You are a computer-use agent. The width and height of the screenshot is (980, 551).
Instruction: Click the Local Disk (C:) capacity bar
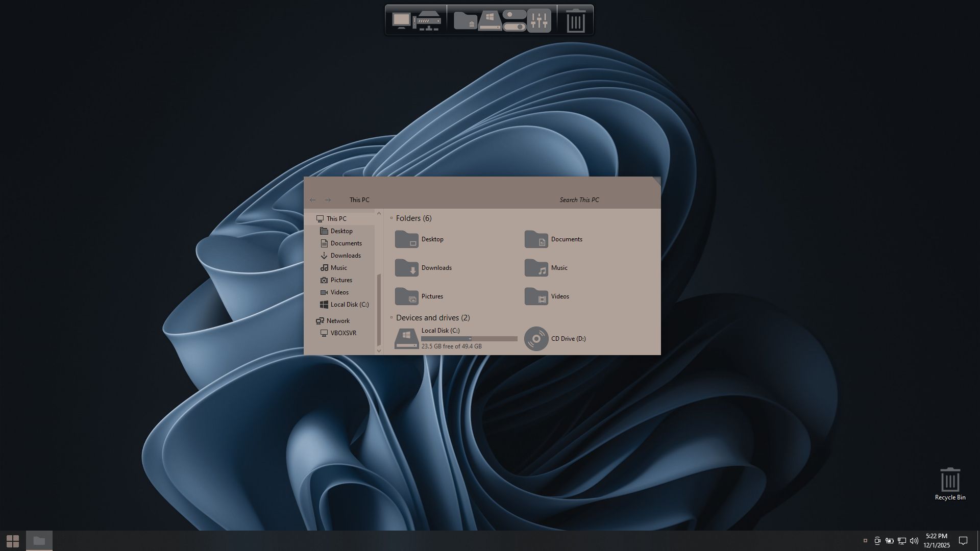469,339
